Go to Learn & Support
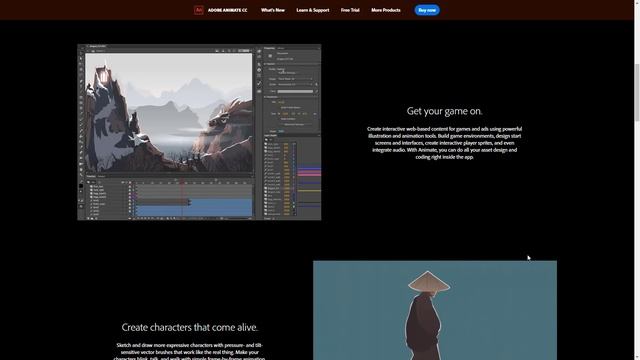 pyautogui.click(x=313, y=10)
